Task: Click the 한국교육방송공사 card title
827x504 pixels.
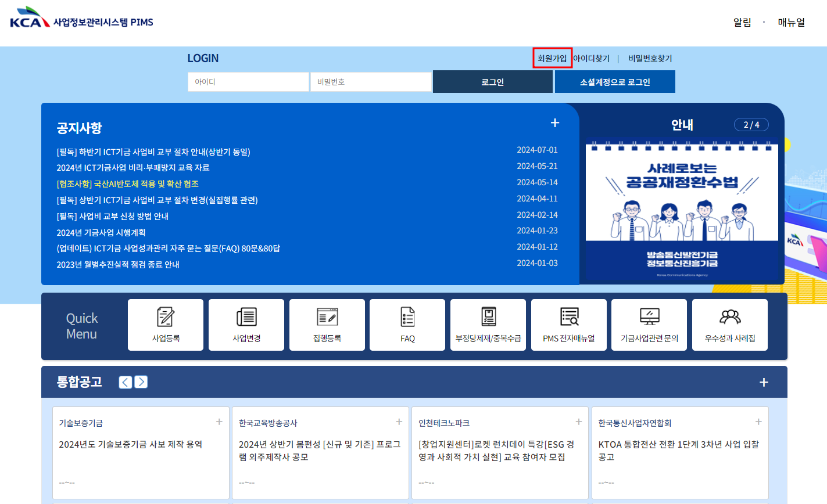Action: point(268,423)
